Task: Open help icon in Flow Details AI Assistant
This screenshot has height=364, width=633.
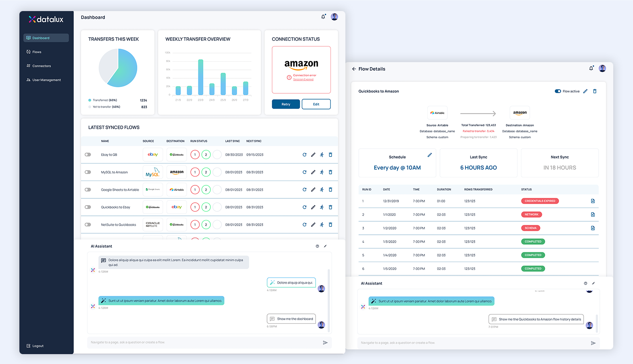Action: pyautogui.click(x=586, y=283)
